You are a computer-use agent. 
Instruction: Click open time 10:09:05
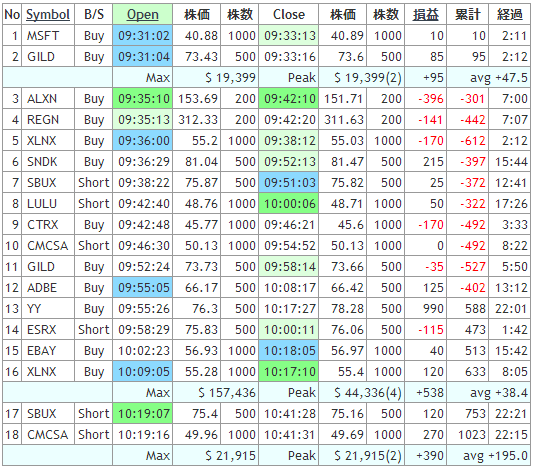tap(142, 372)
